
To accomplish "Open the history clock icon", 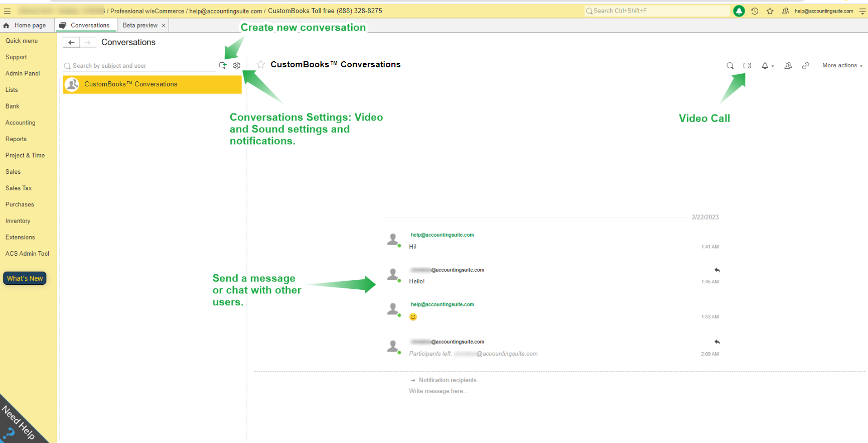I will coord(755,11).
